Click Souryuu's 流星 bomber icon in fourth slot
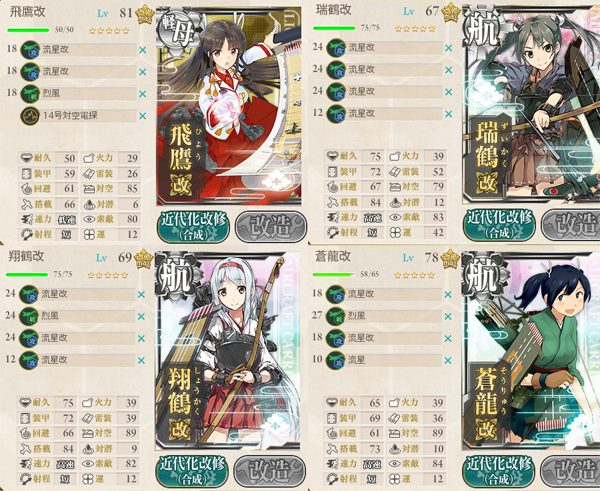 tap(336, 360)
